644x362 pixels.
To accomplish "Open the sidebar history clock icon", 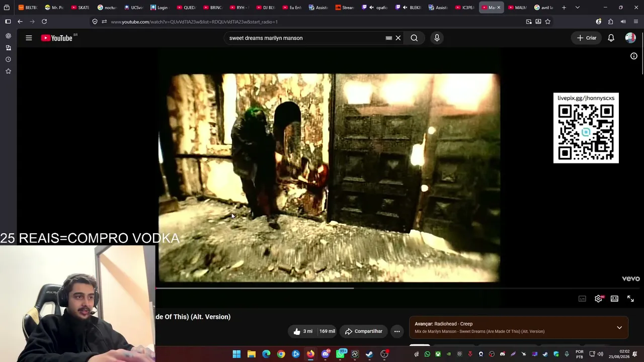I will click(x=8, y=59).
